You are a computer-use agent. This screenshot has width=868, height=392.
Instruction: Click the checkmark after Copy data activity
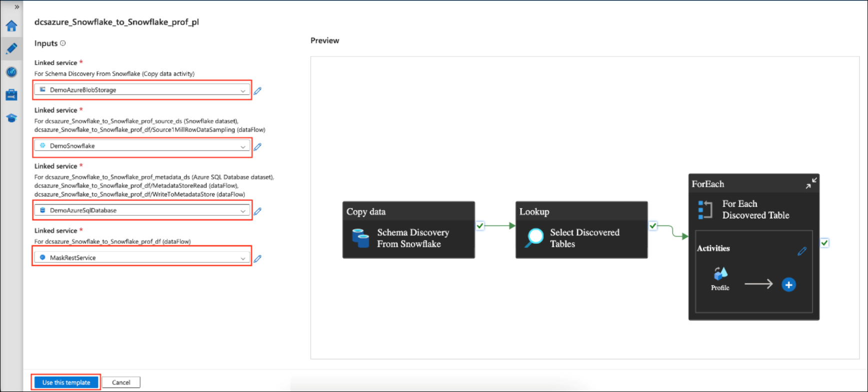coord(480,226)
